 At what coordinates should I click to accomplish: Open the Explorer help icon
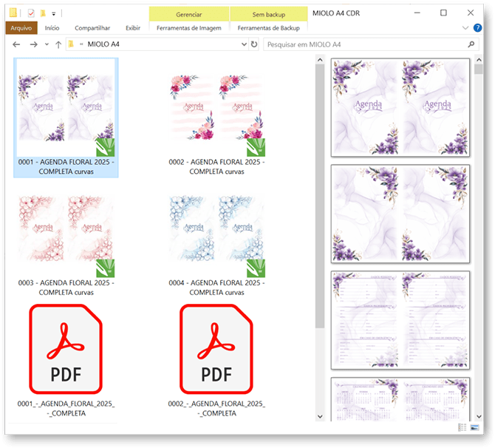pyautogui.click(x=477, y=28)
